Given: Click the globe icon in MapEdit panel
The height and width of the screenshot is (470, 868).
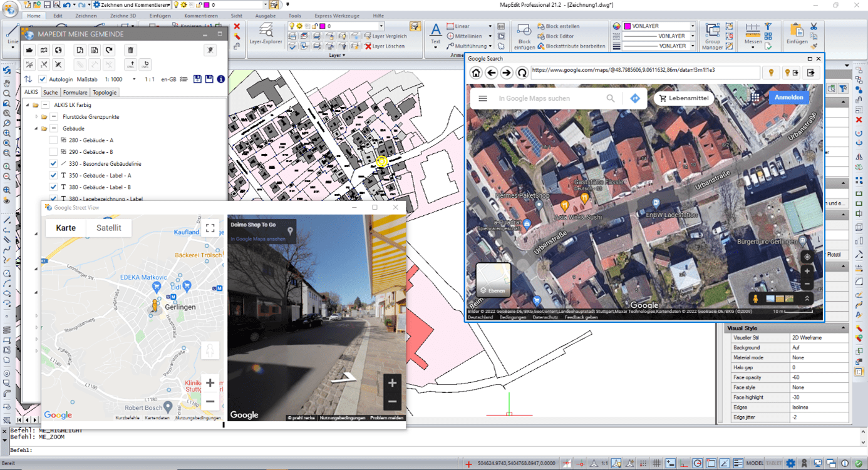Looking at the screenshot, I should tap(58, 50).
